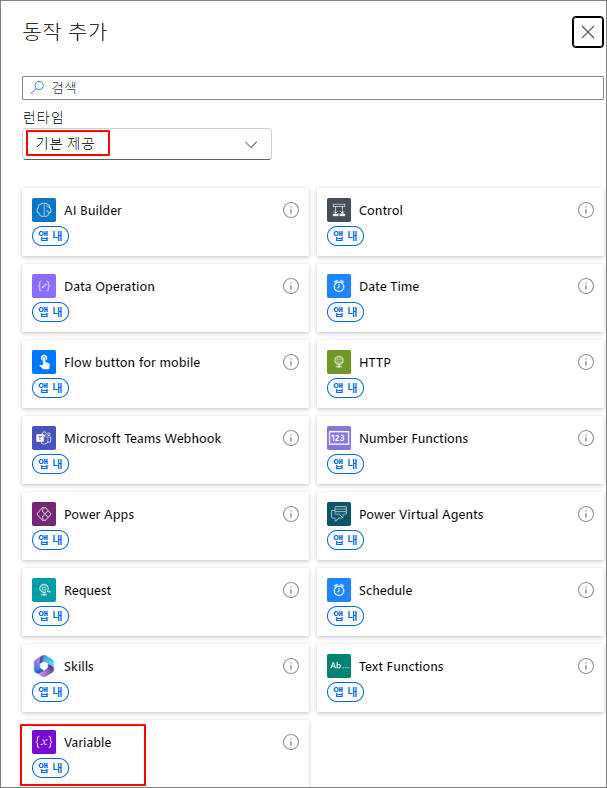Select the HTTP connector icon

[339, 362]
